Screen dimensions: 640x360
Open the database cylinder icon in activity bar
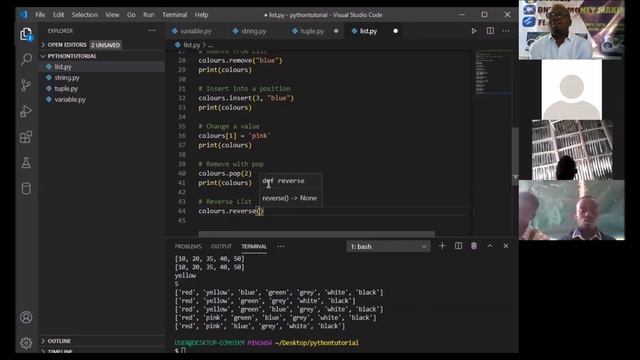pyautogui.click(x=26, y=189)
